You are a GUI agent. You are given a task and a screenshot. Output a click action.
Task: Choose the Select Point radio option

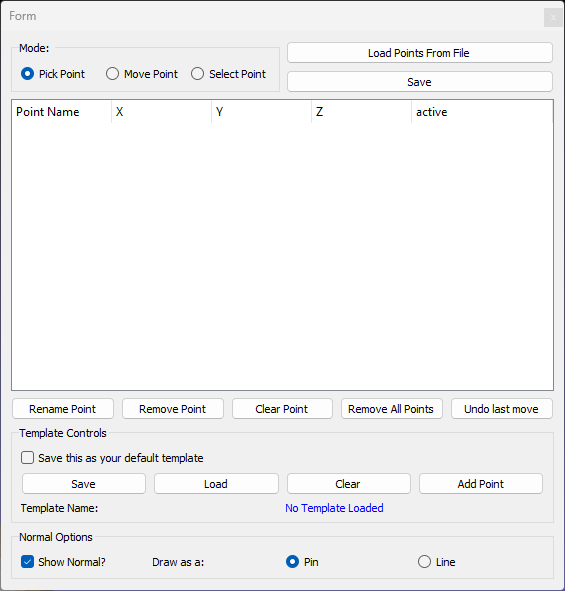(228, 74)
